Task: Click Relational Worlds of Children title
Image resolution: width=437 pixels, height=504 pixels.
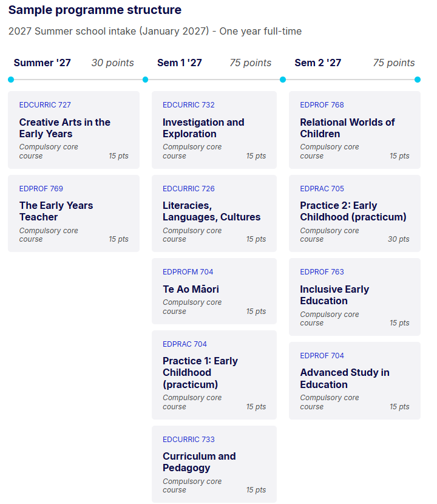Action: point(347,128)
